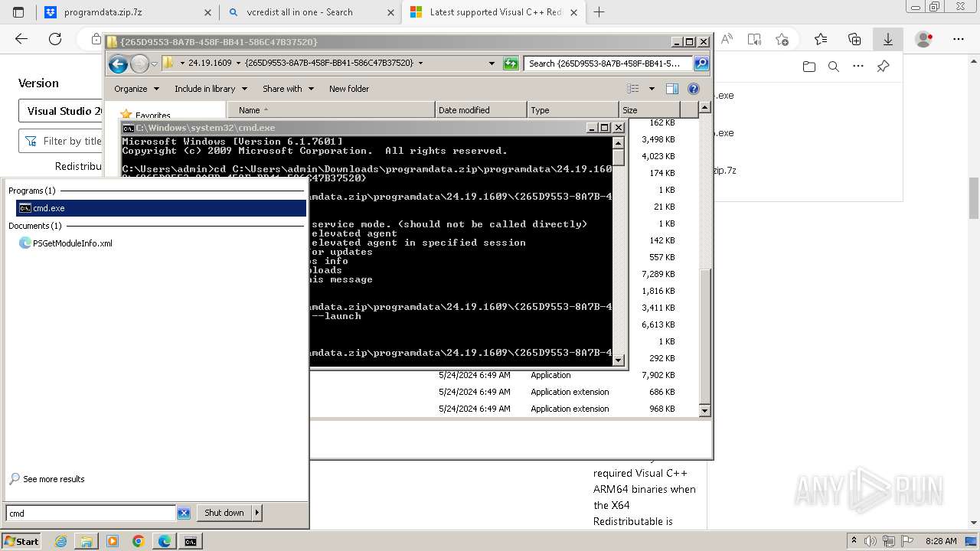Image resolution: width=980 pixels, height=551 pixels.
Task: Open a new Edge tab
Action: coord(599,12)
